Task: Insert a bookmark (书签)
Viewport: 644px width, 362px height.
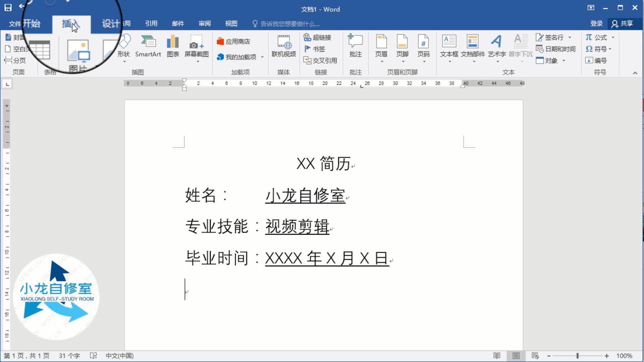Action: 315,49
